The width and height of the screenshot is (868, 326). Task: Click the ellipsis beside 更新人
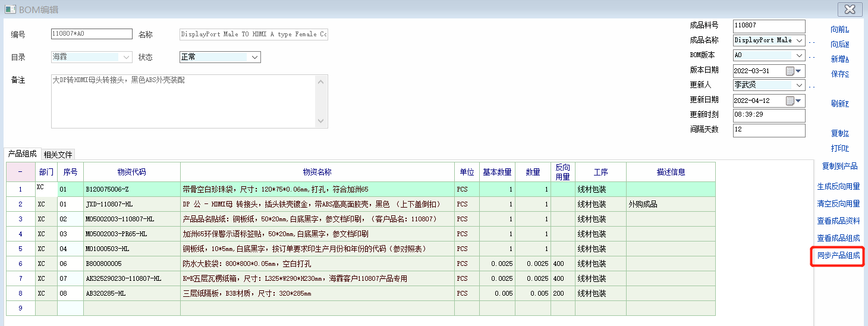click(x=812, y=86)
